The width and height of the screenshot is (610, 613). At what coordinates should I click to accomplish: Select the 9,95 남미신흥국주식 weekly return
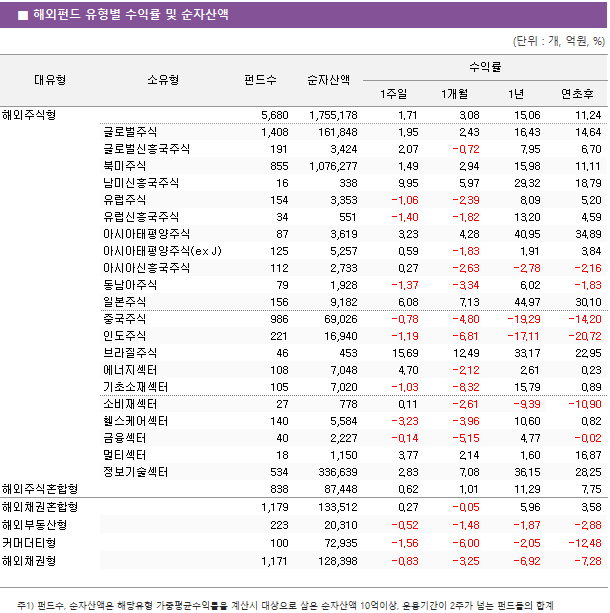(x=408, y=183)
